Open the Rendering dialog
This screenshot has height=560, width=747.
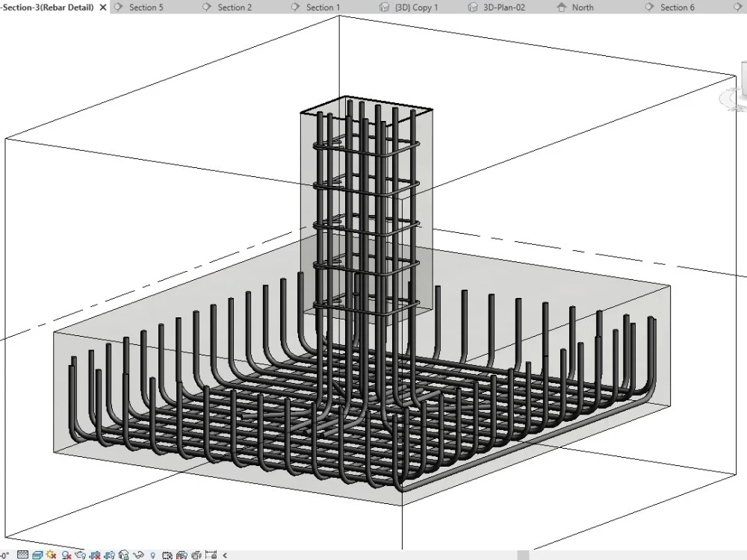pyautogui.click(x=81, y=554)
